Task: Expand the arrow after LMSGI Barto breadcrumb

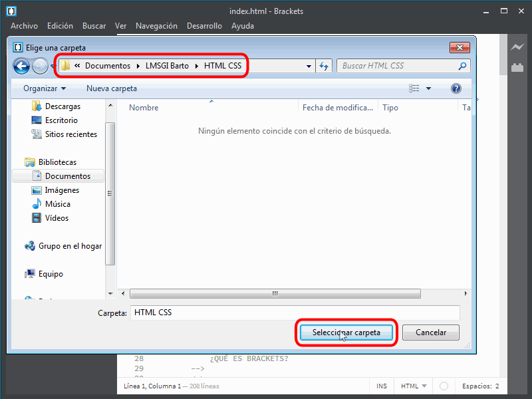Action: (196, 66)
